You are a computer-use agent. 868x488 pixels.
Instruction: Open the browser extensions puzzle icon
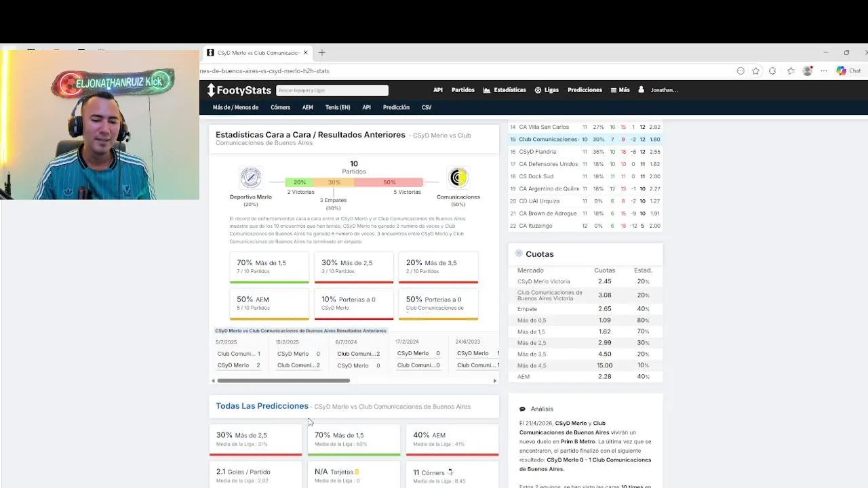click(772, 70)
